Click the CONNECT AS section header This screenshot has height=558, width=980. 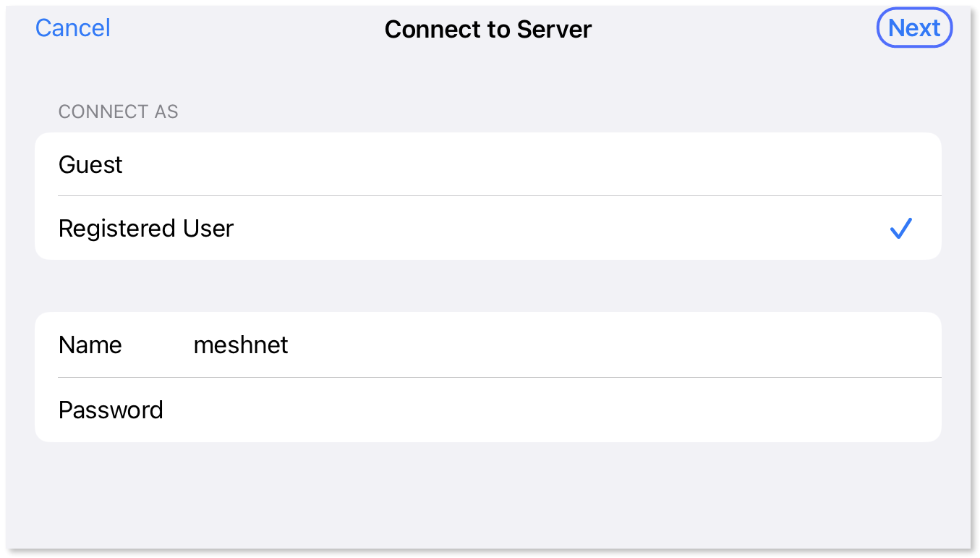[118, 111]
